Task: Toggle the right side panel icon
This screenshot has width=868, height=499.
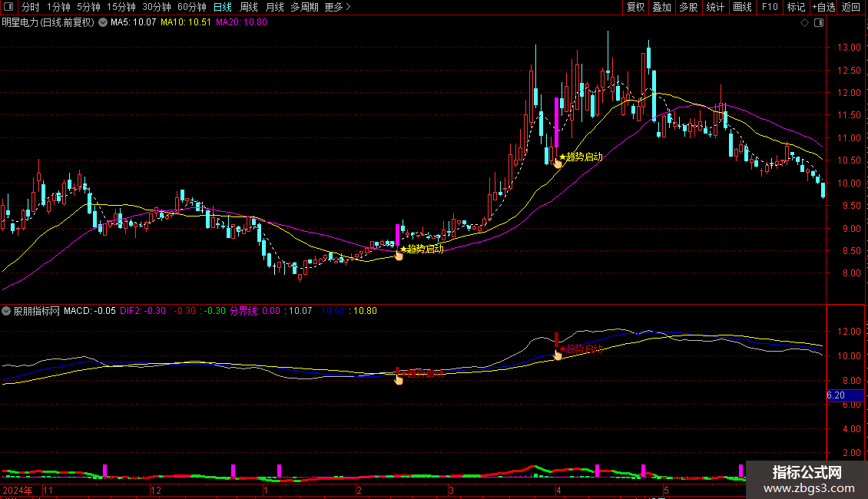Action: click(819, 23)
